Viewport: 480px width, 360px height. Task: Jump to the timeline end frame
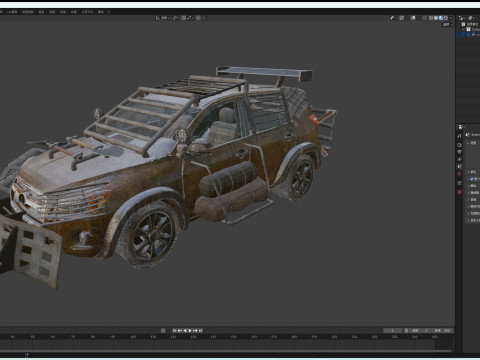200,331
